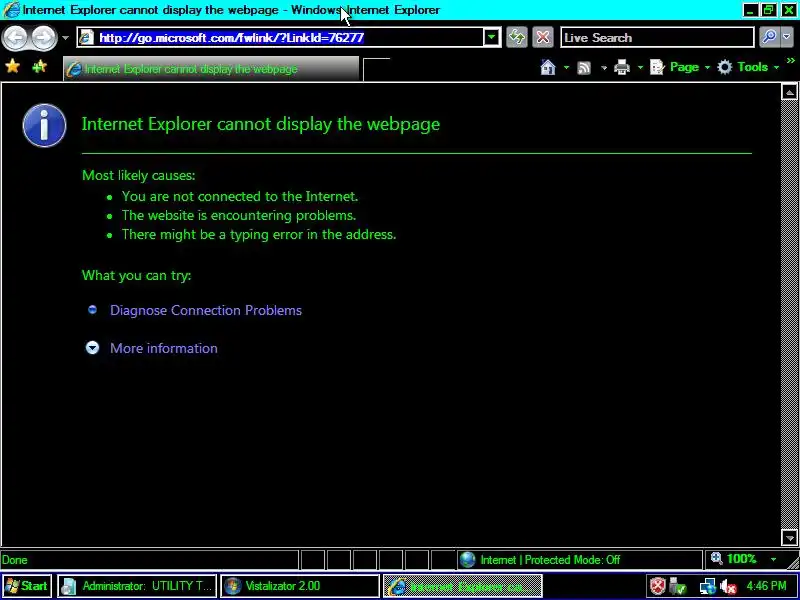
Task: Switch to Vistalizator 2.00 taskbar window
Action: point(300,586)
